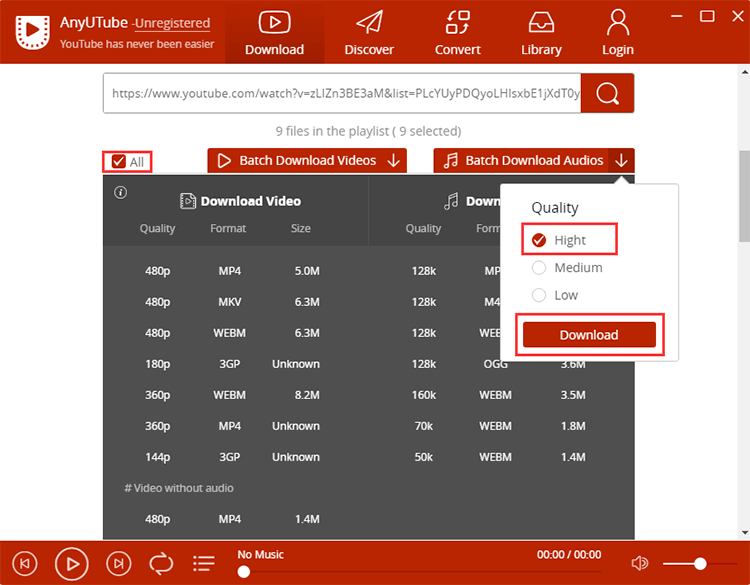This screenshot has width=750, height=585.
Task: Skip to the next track
Action: [119, 563]
